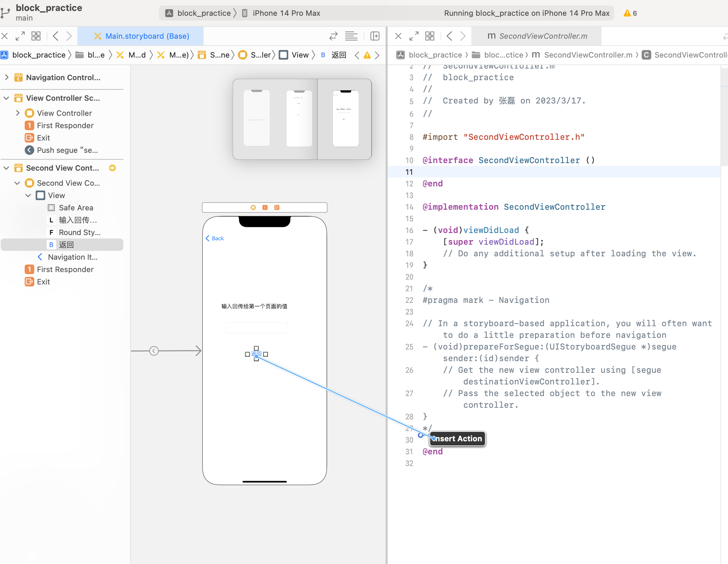The height and width of the screenshot is (564, 728).
Task: Click exit icon in scene dock
Action: [277, 207]
